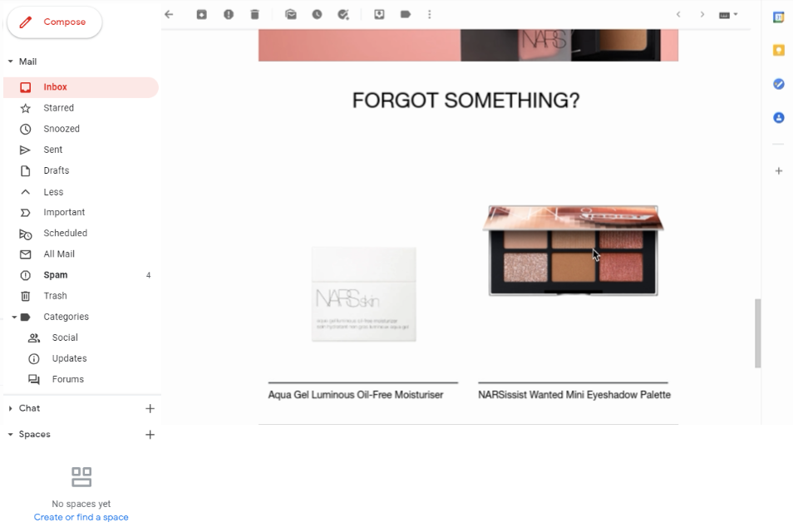The height and width of the screenshot is (532, 793).
Task: Click the Create or find a space link
Action: pos(81,517)
